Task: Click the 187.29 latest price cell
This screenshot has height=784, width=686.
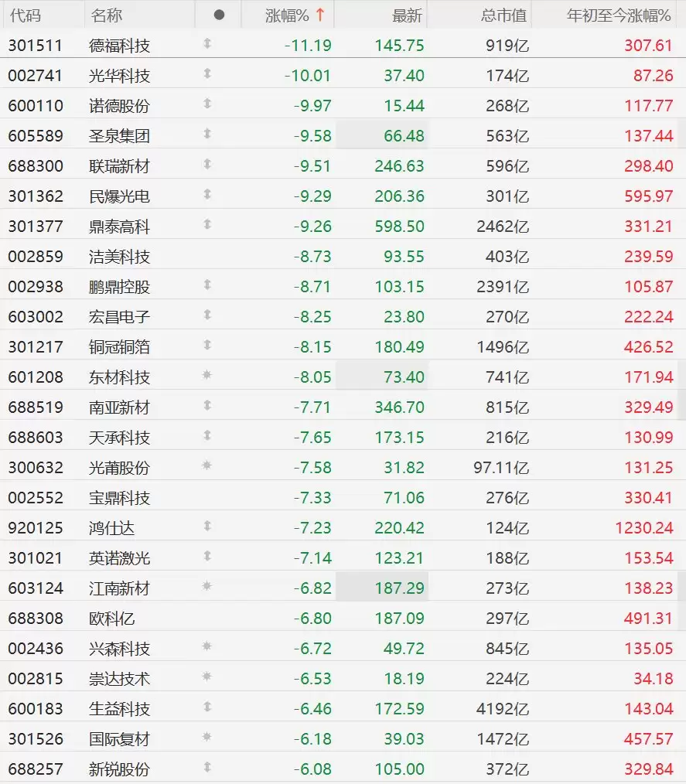Action: click(400, 588)
